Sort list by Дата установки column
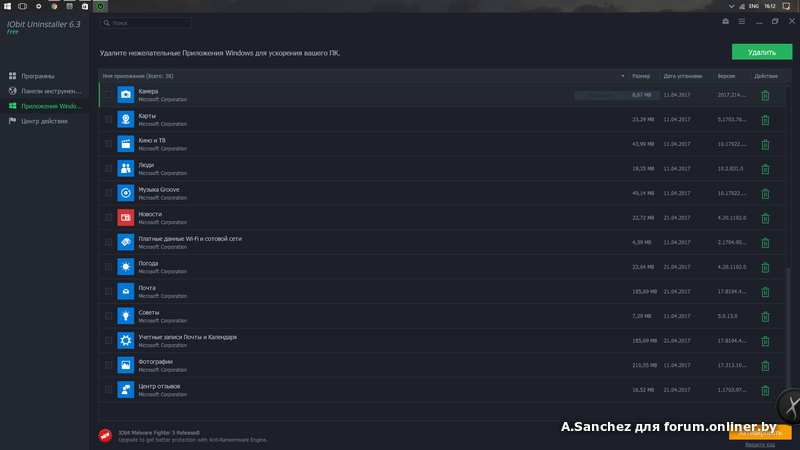The width and height of the screenshot is (800, 450). [x=683, y=76]
